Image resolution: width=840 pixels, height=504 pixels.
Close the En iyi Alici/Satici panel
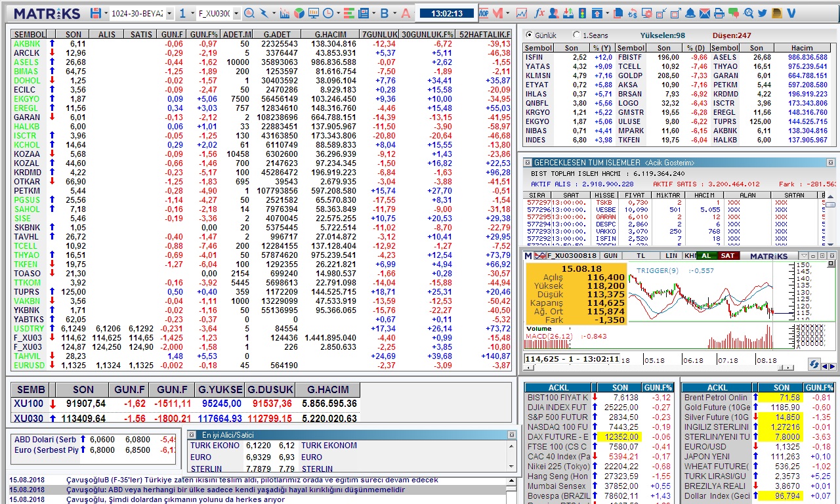(x=512, y=434)
